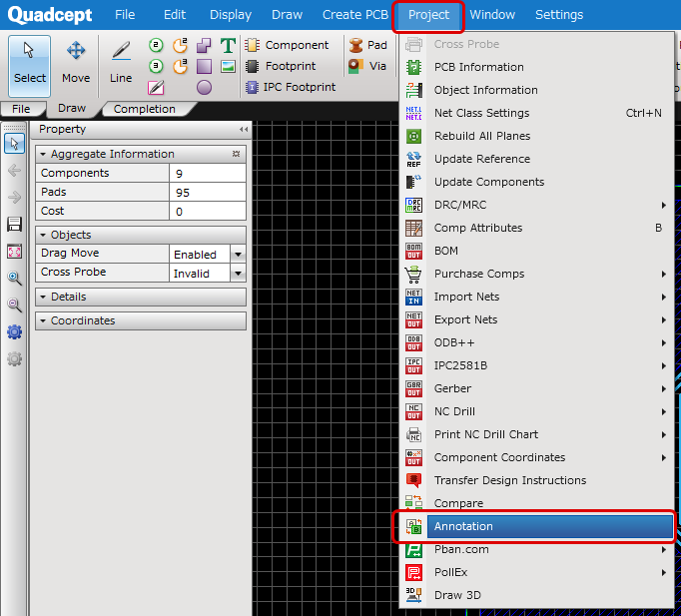
Task: Open the Cross Probe dropdown
Action: point(238,273)
